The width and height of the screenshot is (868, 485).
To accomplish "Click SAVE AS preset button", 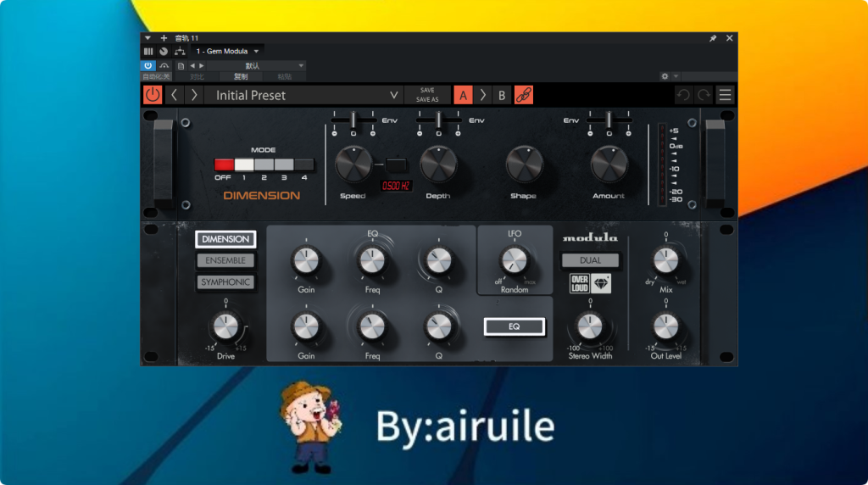I will coord(427,100).
